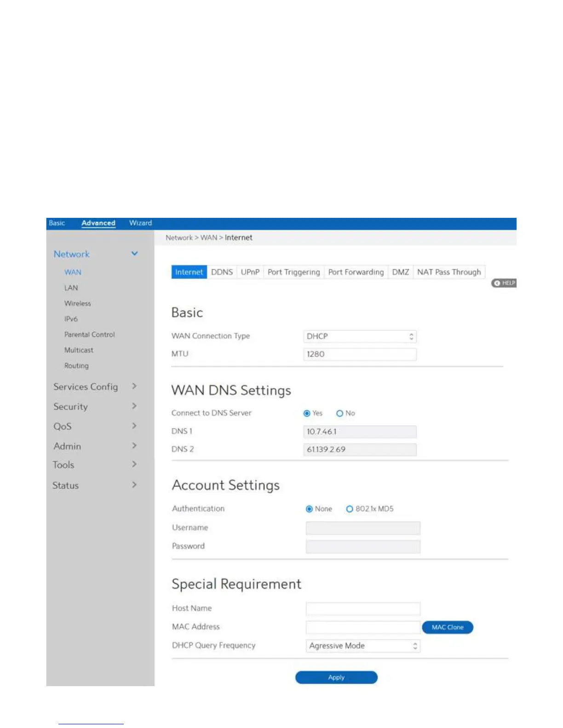
Task: Open Routing in sidebar
Action: coord(76,366)
